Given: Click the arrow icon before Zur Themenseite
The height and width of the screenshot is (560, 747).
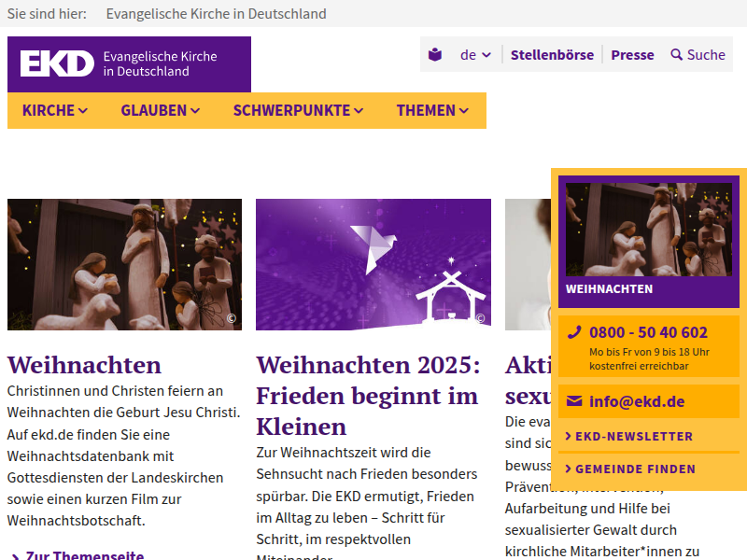Looking at the screenshot, I should point(15,554).
